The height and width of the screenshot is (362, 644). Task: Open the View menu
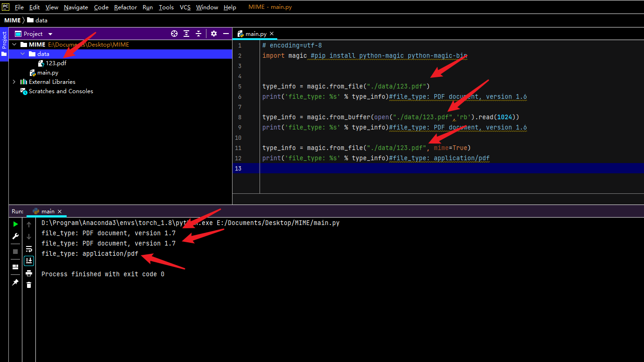(x=52, y=7)
